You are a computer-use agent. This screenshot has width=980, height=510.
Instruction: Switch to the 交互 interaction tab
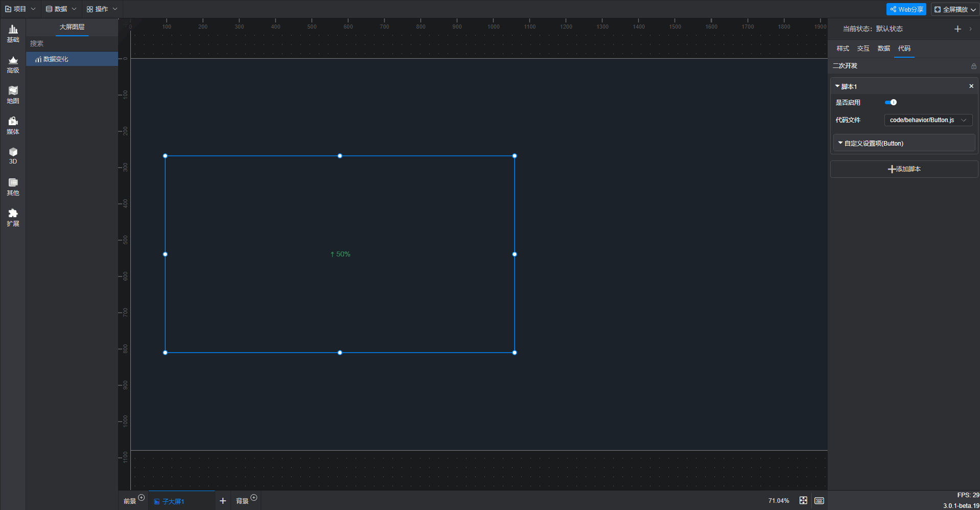click(x=863, y=49)
